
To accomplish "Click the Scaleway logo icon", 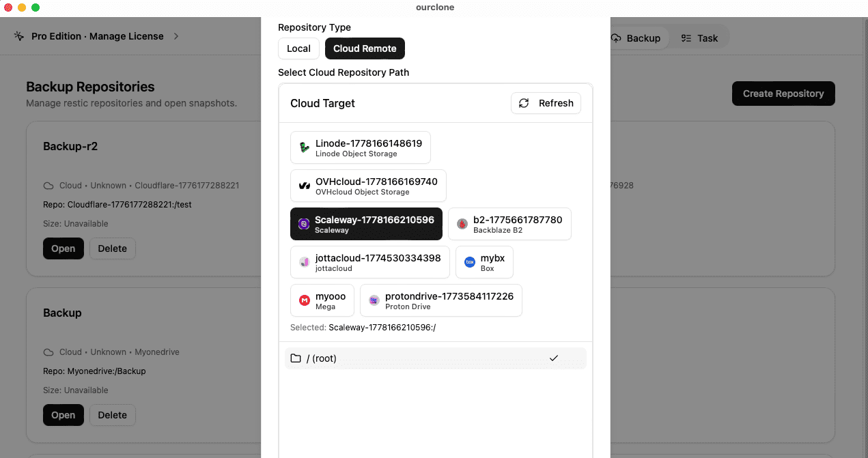I will pos(304,224).
